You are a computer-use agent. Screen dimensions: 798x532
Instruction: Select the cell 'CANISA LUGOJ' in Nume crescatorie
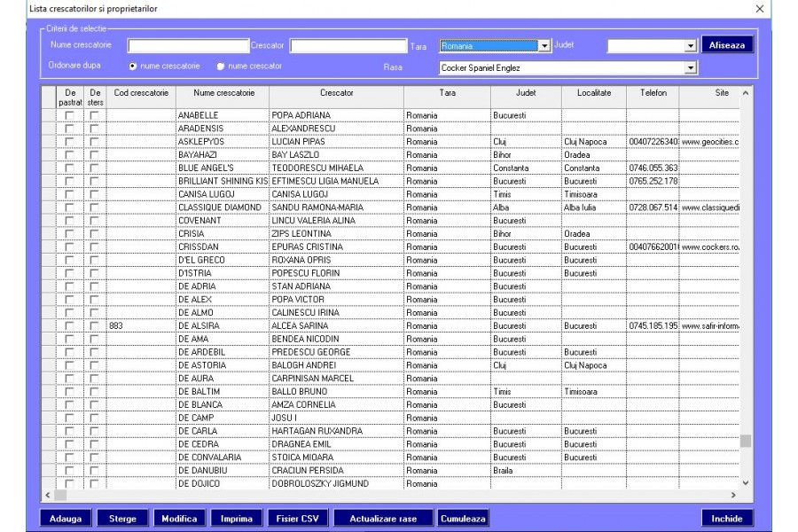pos(223,194)
